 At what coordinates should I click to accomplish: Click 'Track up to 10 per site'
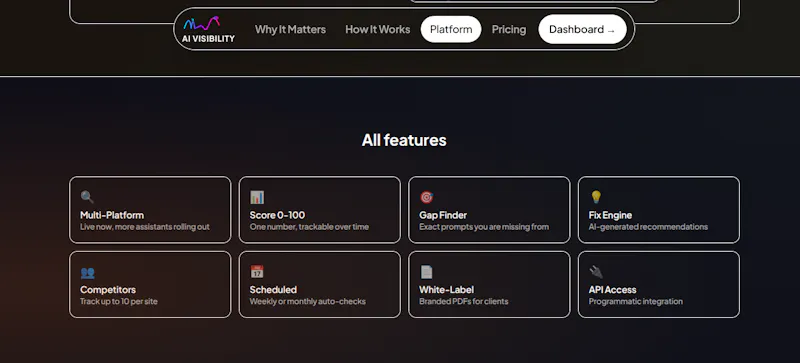click(x=119, y=301)
